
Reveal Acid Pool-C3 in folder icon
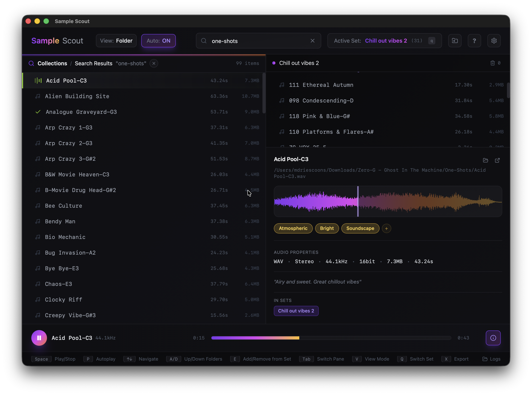[x=485, y=160]
